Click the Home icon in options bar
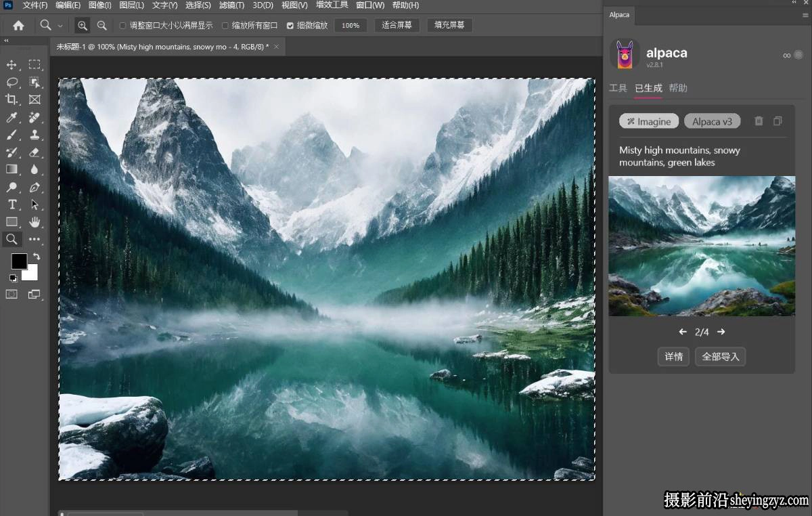The image size is (812, 516). 18,25
